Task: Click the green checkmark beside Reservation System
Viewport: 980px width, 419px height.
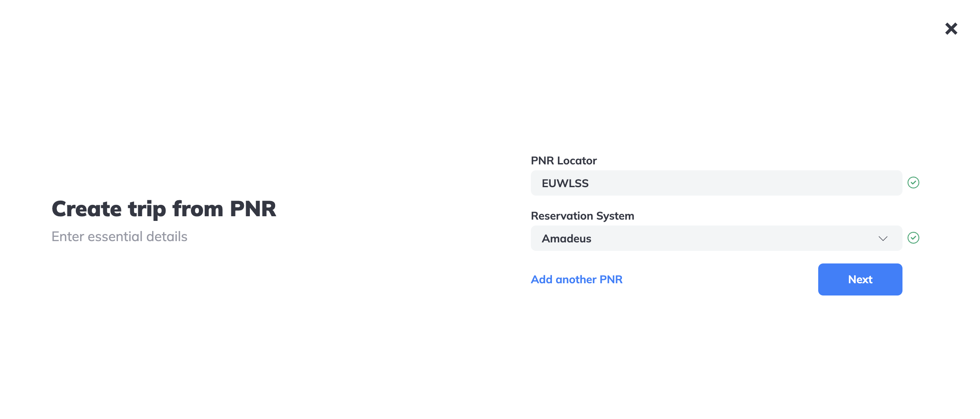Action: [x=913, y=238]
